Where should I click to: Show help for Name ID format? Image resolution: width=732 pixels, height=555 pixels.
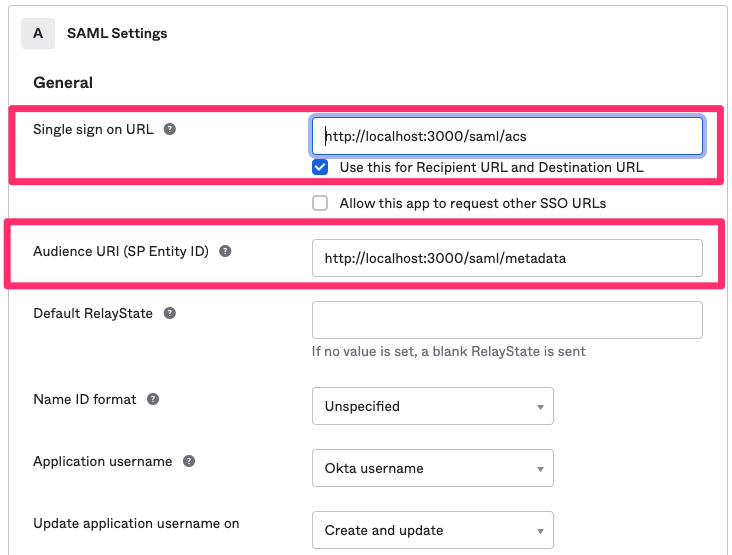[x=153, y=399]
